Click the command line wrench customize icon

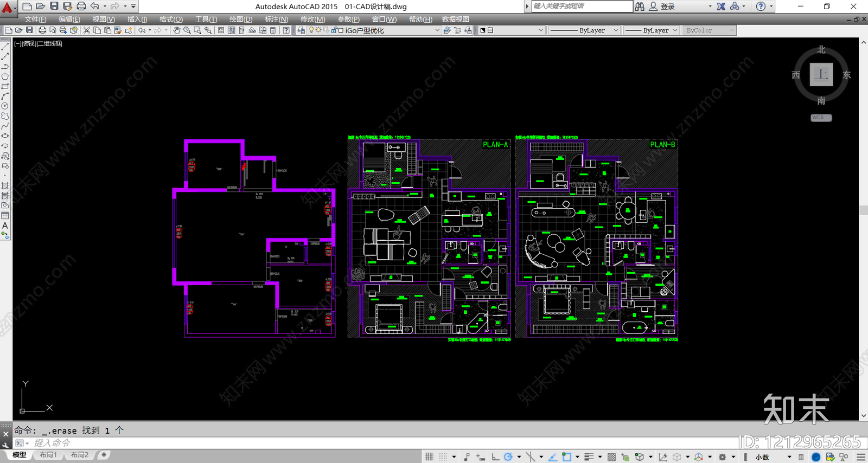[6, 445]
